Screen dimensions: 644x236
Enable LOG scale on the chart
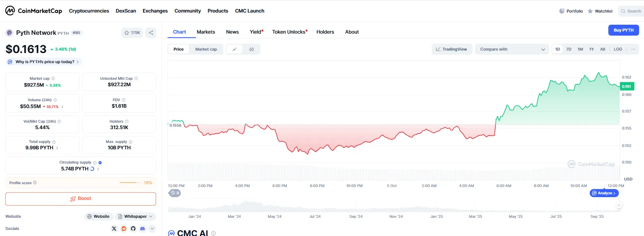618,49
